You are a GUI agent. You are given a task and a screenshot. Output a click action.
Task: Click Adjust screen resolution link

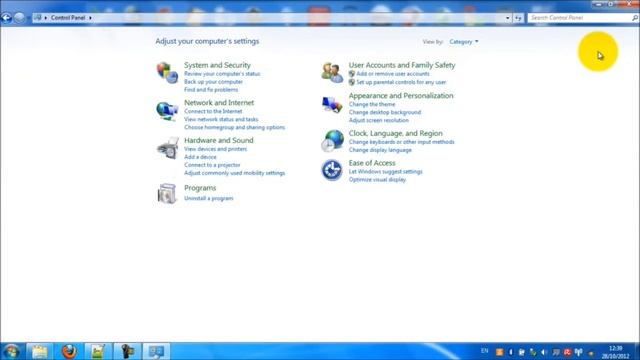[x=378, y=120]
